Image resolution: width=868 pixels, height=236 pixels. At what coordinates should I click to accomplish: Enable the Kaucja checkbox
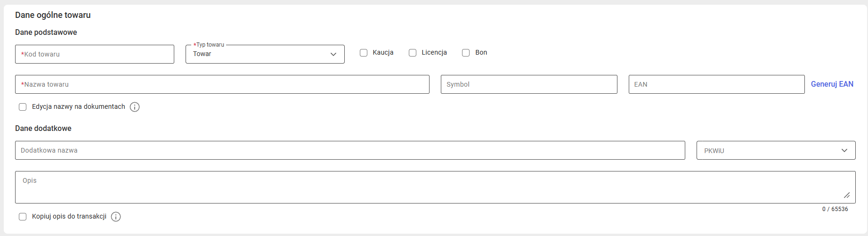click(x=364, y=53)
